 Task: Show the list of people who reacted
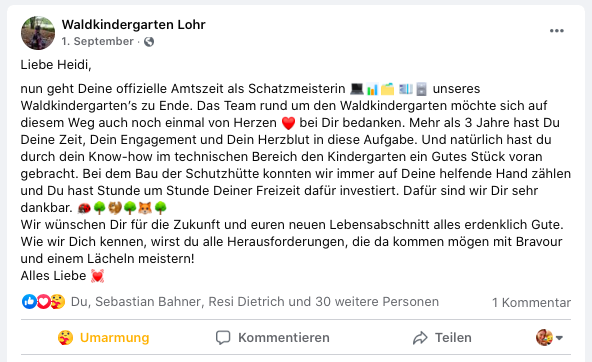[255, 302]
